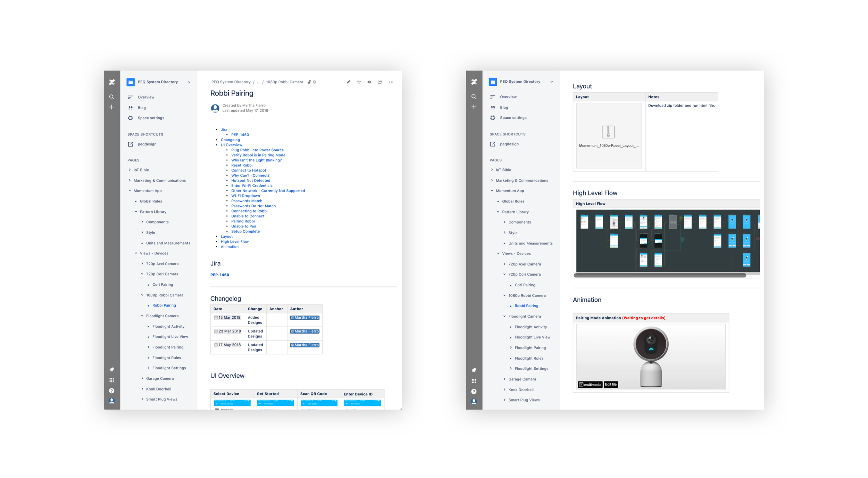The image size is (868, 478).
Task: Click the search icon in left window sidebar
Action: (111, 97)
